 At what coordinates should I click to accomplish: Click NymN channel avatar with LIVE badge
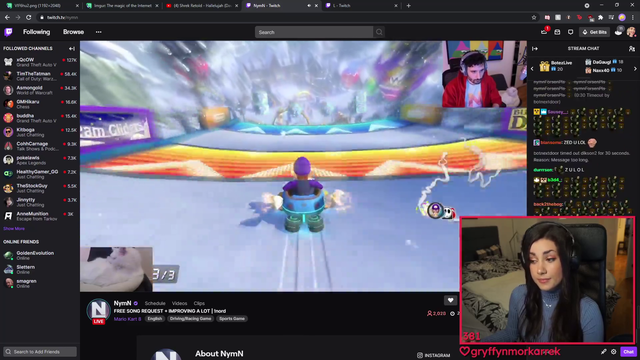[98, 311]
